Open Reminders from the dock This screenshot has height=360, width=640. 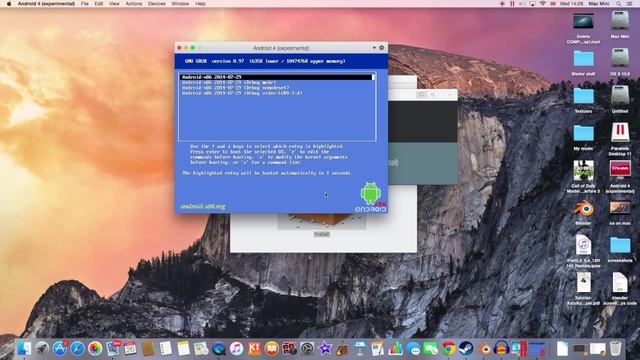pyautogui.click(x=166, y=349)
